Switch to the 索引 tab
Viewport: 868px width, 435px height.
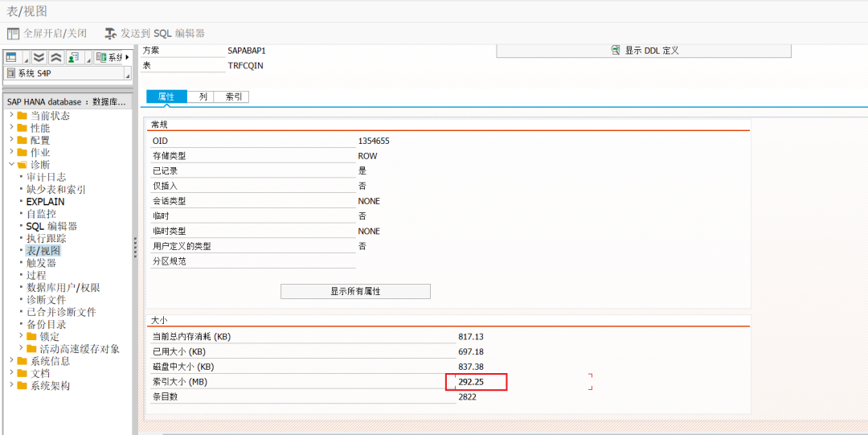pyautogui.click(x=233, y=96)
